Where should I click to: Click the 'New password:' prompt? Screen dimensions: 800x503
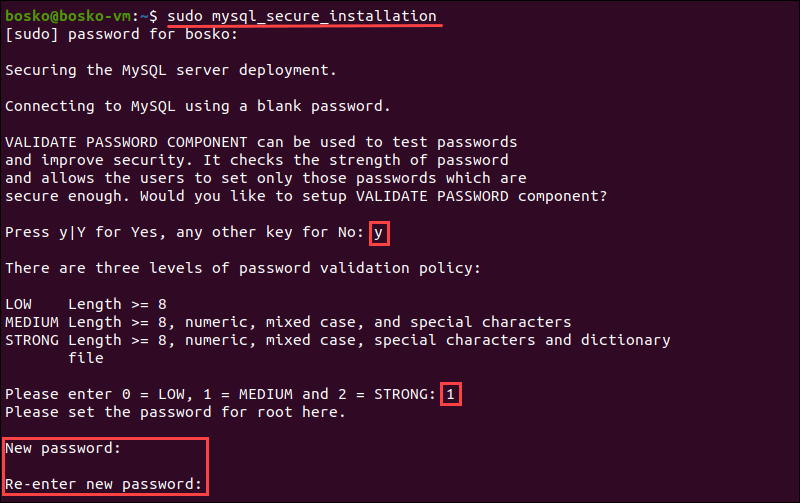pos(63,449)
